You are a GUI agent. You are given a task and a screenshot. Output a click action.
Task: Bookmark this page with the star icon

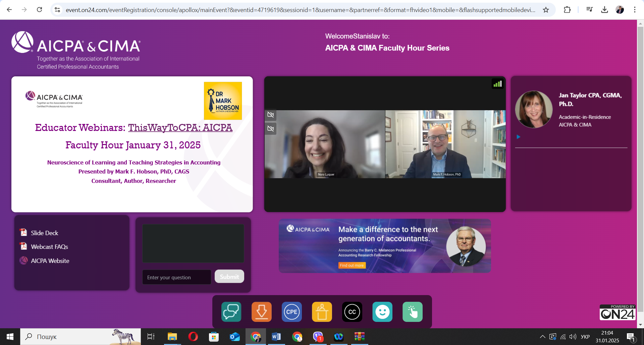coord(546,10)
